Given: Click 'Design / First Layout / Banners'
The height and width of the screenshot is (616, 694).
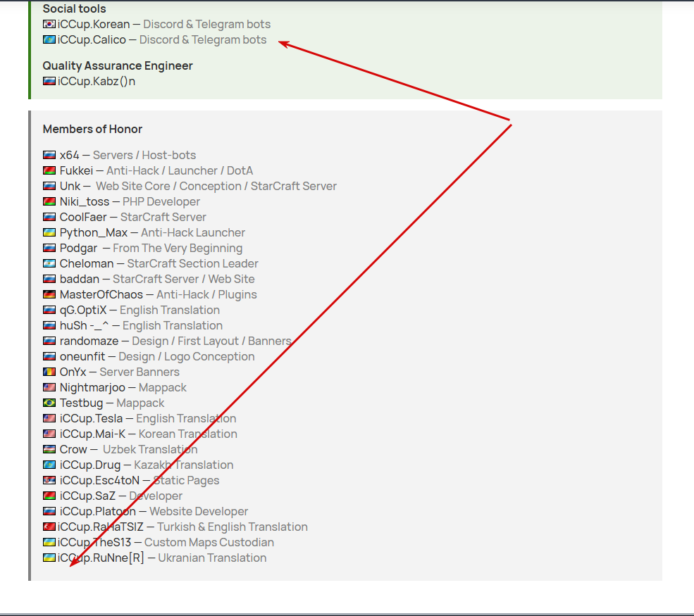Looking at the screenshot, I should [x=211, y=341].
